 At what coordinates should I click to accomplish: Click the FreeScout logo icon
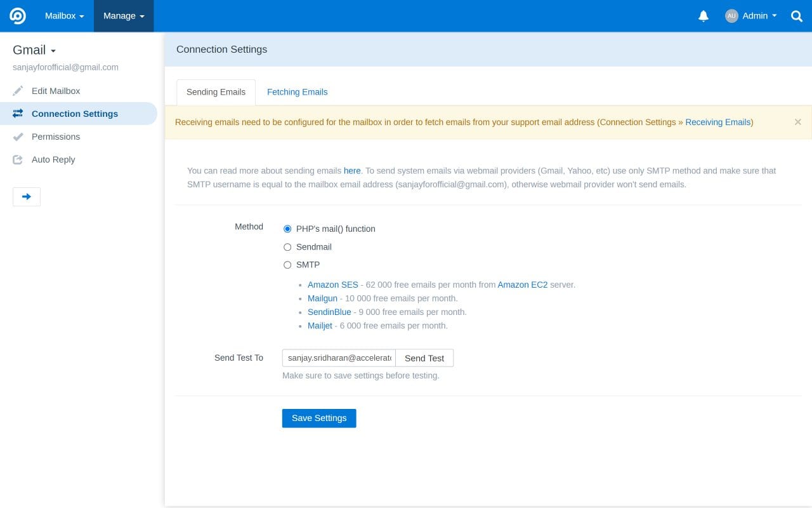[16, 15]
